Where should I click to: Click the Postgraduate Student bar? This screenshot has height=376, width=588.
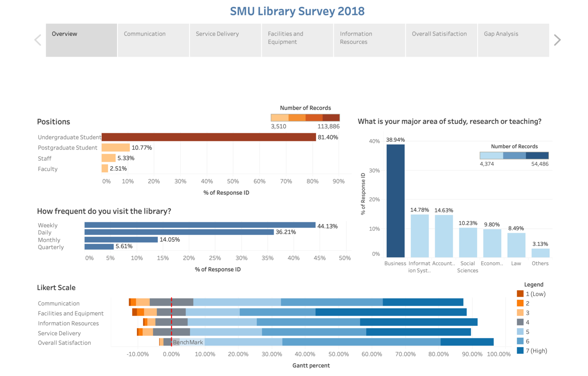(116, 147)
